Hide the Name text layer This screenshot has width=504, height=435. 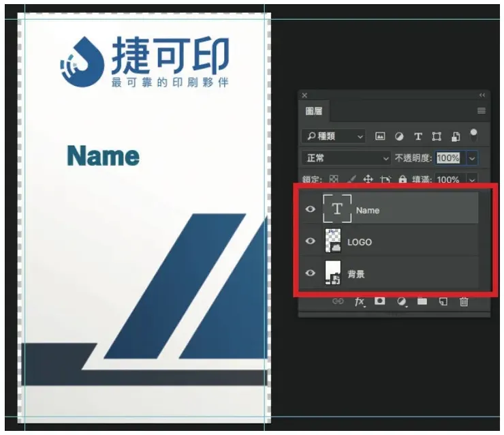pos(310,209)
